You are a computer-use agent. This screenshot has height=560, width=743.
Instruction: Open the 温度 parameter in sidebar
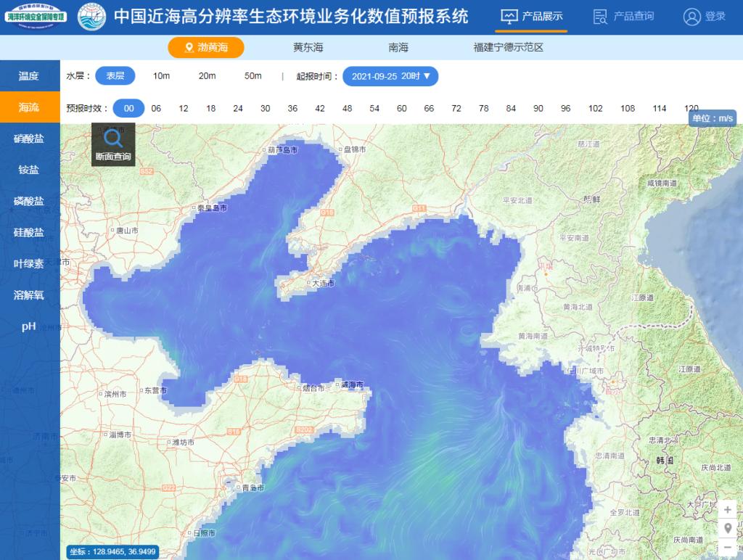pos(29,76)
